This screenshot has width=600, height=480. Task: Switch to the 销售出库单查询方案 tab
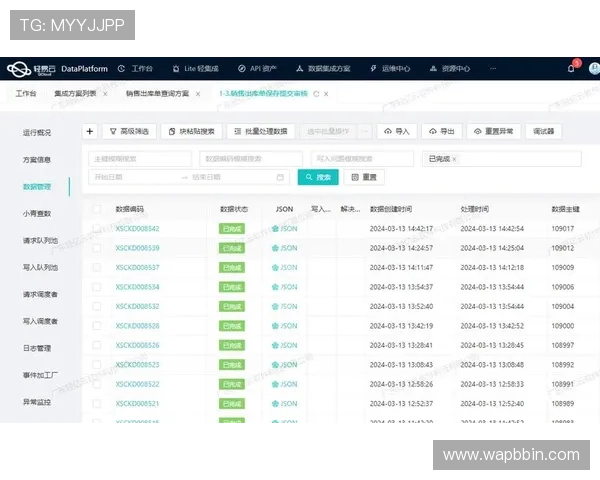coord(158,93)
